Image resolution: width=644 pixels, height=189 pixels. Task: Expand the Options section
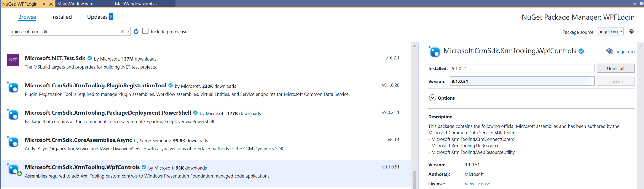click(x=432, y=98)
